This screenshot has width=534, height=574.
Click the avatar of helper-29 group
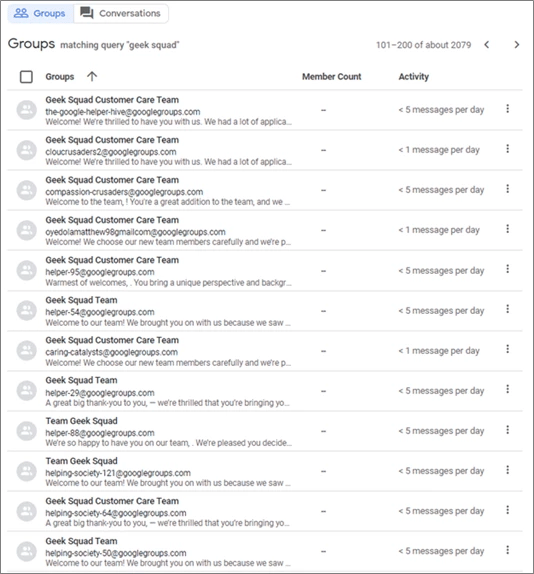[x=26, y=391]
